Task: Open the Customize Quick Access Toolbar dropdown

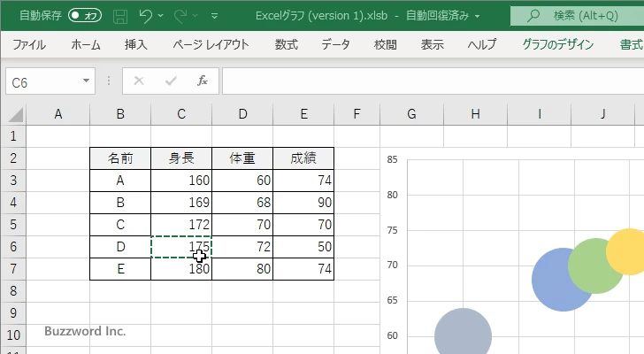Action: [214, 16]
